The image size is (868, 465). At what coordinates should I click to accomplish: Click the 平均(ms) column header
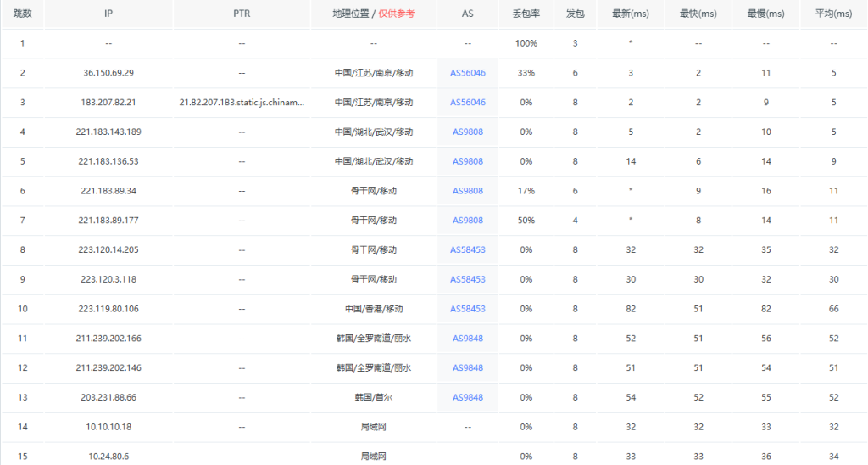[x=833, y=14]
